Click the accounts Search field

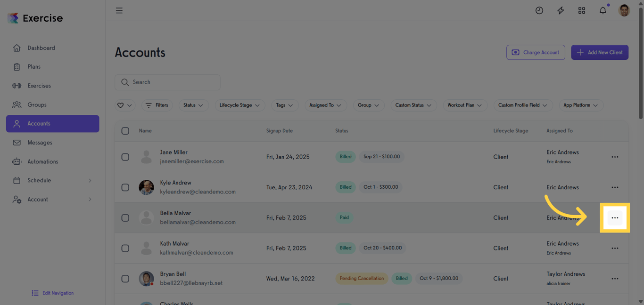167,82
